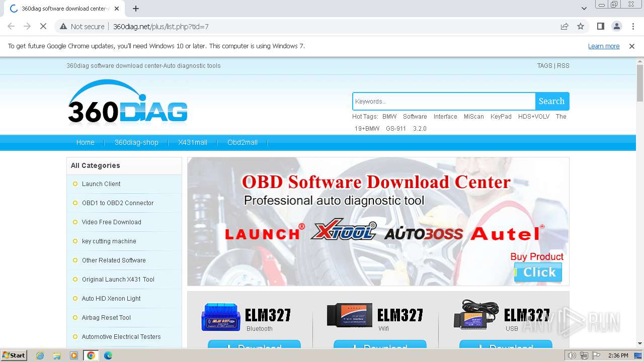
Task: Open Other Related Software category
Action: pos(114,260)
